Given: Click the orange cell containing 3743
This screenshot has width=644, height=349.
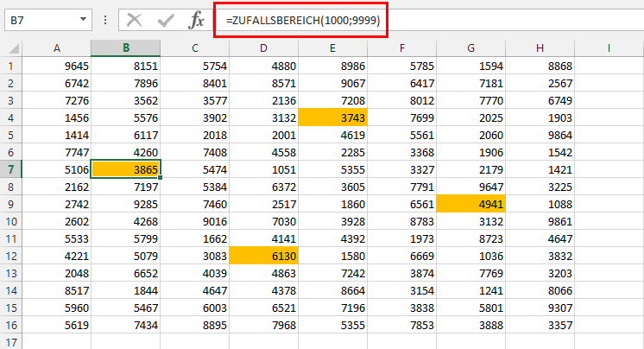Looking at the screenshot, I should [333, 117].
